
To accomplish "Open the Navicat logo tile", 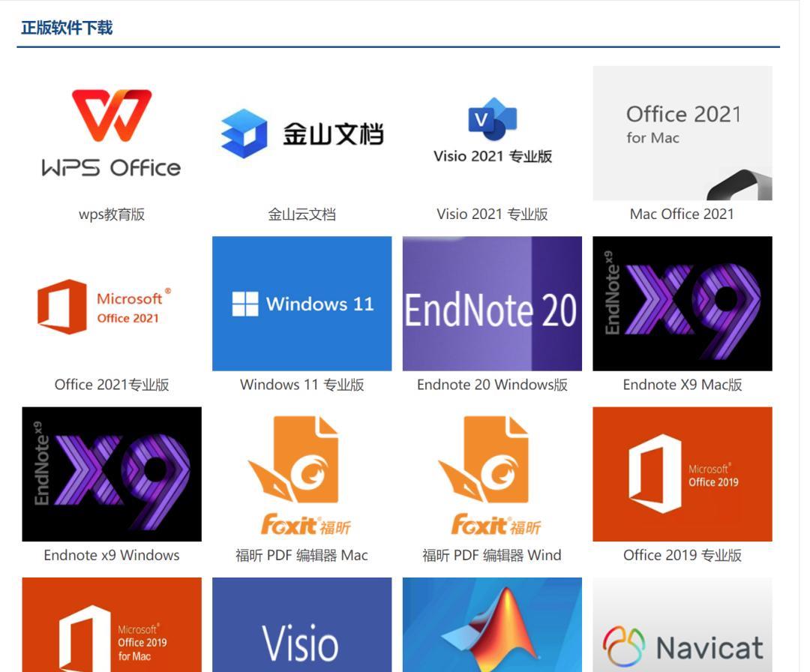I will pyautogui.click(x=682, y=625).
